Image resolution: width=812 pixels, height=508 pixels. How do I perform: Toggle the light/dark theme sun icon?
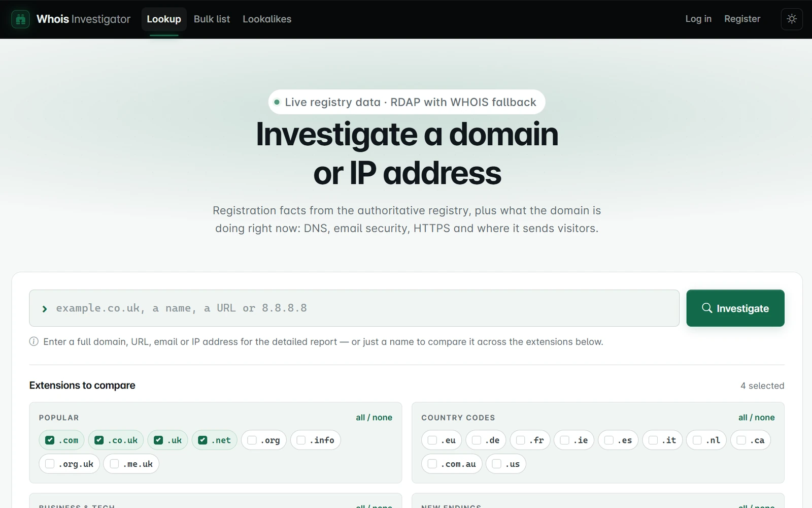pyautogui.click(x=792, y=19)
